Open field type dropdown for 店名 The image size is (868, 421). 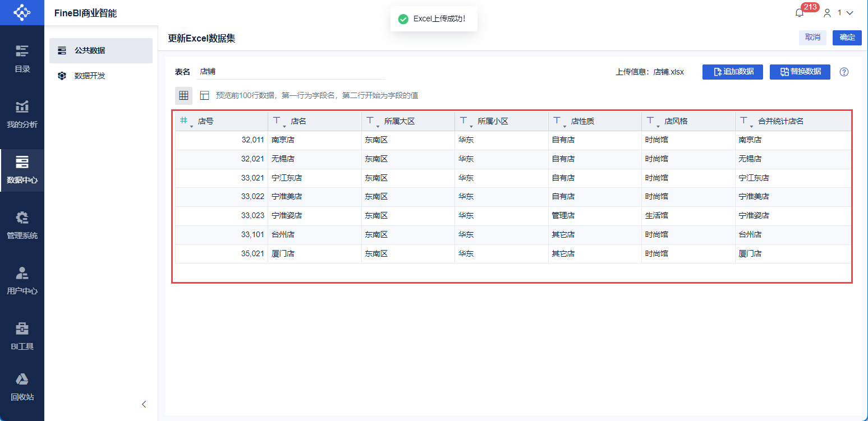(284, 127)
